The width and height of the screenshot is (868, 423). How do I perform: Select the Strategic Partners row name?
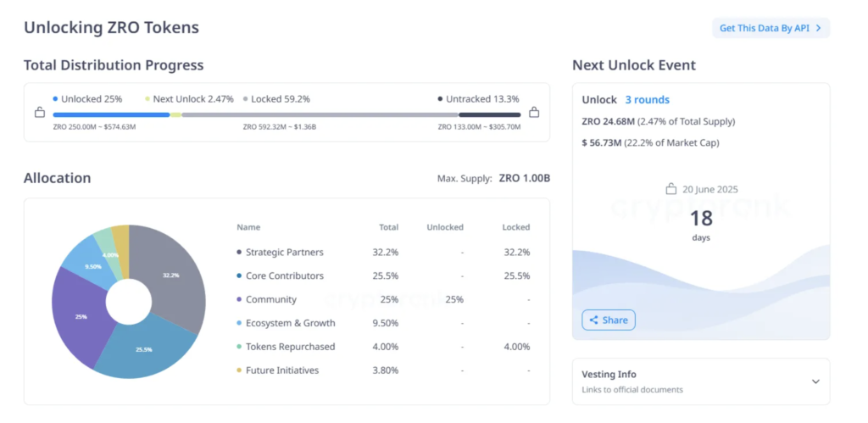click(285, 253)
